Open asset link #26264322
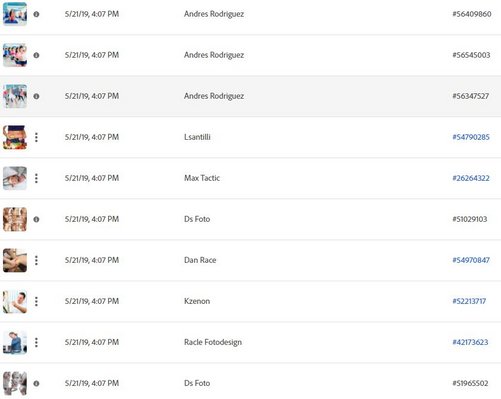 pyautogui.click(x=471, y=178)
